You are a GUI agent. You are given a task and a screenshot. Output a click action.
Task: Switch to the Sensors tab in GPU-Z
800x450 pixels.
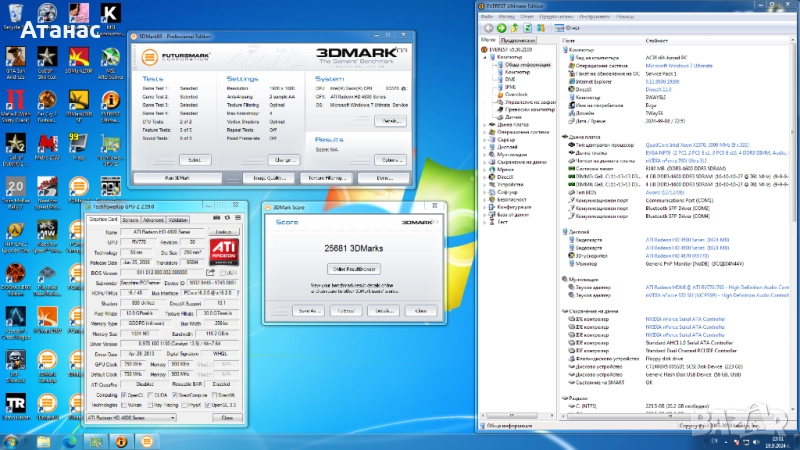[130, 219]
